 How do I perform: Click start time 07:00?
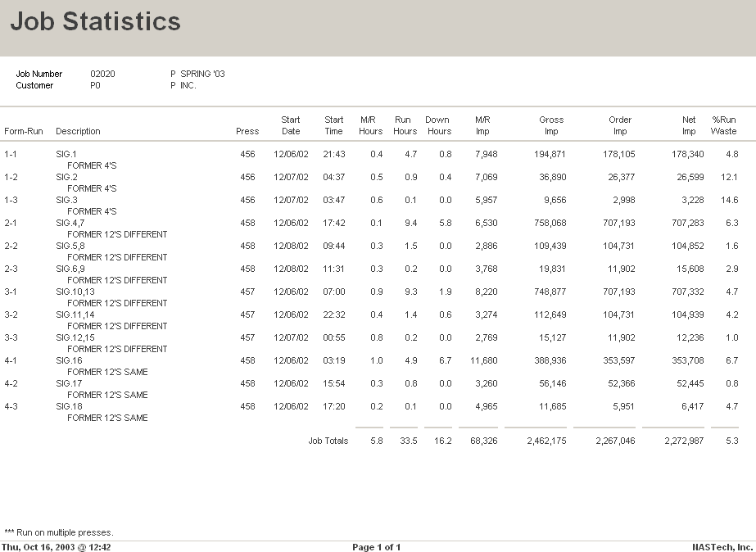[334, 292]
